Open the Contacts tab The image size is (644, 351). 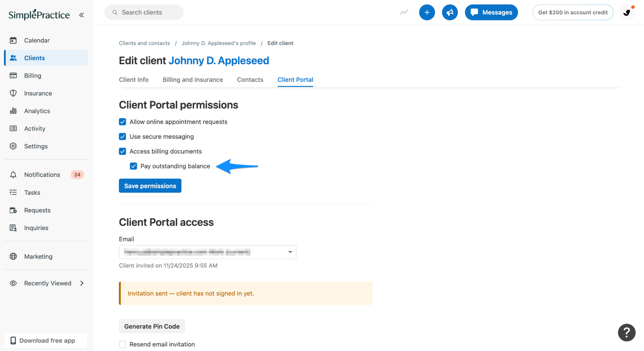pos(250,80)
